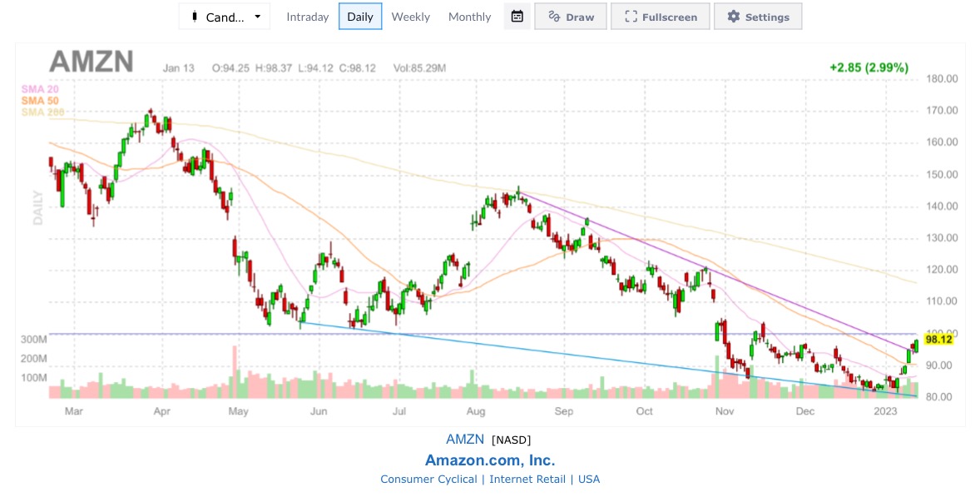Click the 130.00 price axis label
Image resolution: width=980 pixels, height=502 pixels.
tap(942, 238)
